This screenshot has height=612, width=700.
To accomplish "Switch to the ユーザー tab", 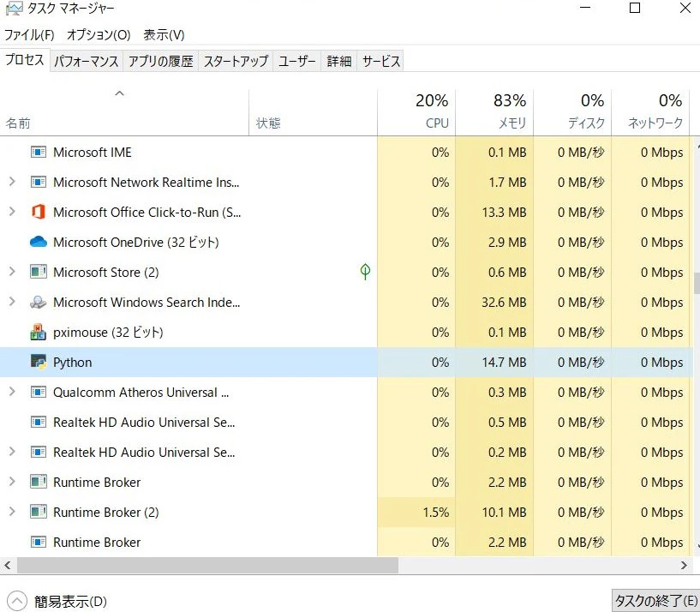I will click(296, 61).
